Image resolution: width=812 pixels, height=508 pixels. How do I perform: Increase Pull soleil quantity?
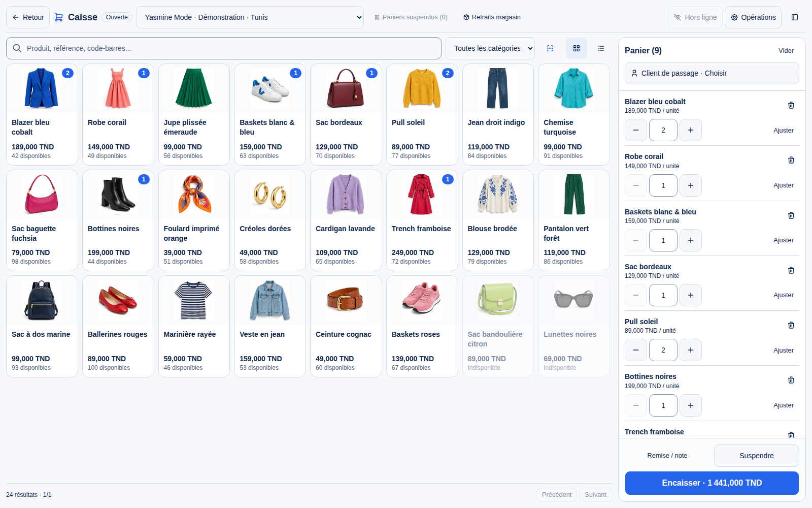691,350
